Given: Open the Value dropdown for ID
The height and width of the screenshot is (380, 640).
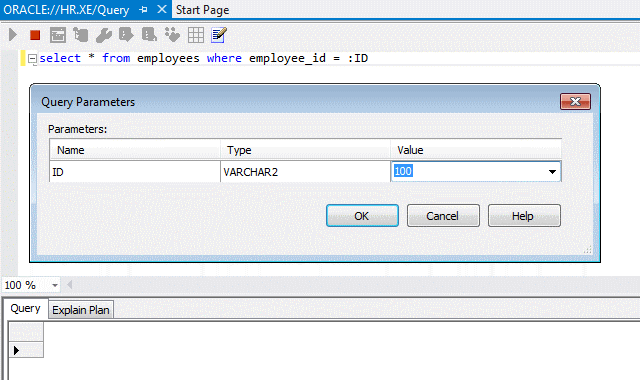Looking at the screenshot, I should 552,172.
